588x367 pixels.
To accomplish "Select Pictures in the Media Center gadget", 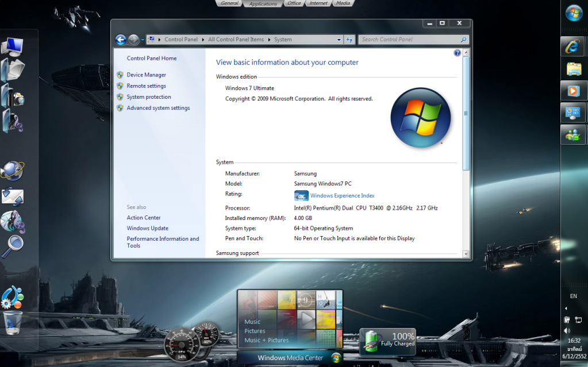I will point(255,331).
